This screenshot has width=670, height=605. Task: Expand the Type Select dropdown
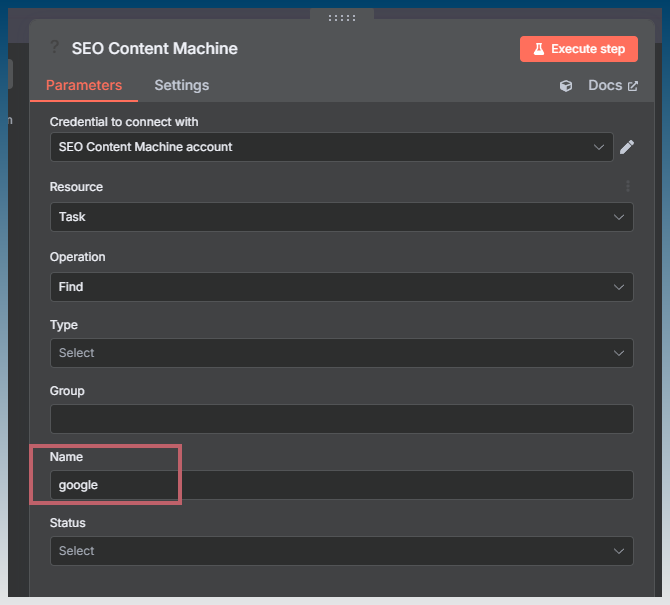342,353
